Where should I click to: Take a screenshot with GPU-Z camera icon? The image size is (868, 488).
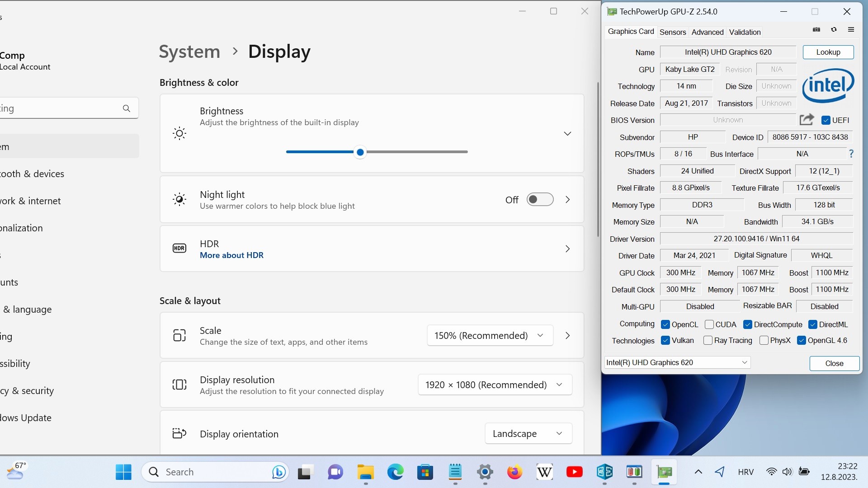(816, 30)
